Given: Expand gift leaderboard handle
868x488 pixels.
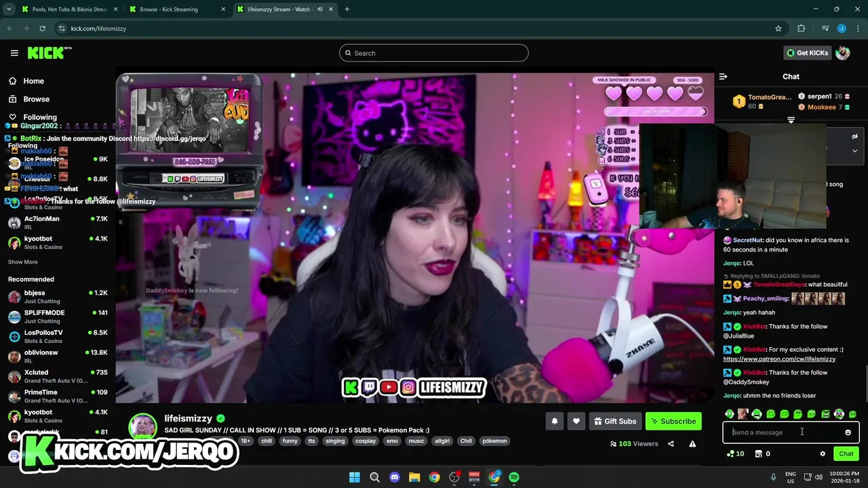Looking at the screenshot, I should pyautogui.click(x=791, y=120).
